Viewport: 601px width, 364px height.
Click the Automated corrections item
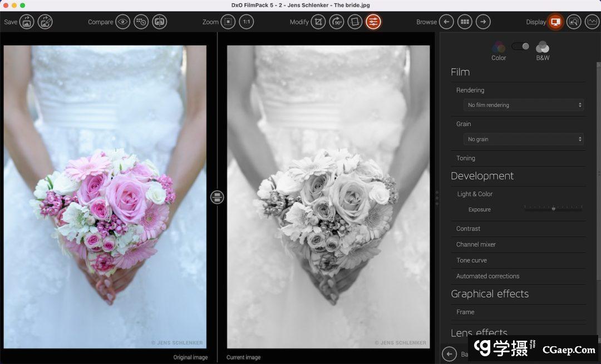pyautogui.click(x=487, y=276)
